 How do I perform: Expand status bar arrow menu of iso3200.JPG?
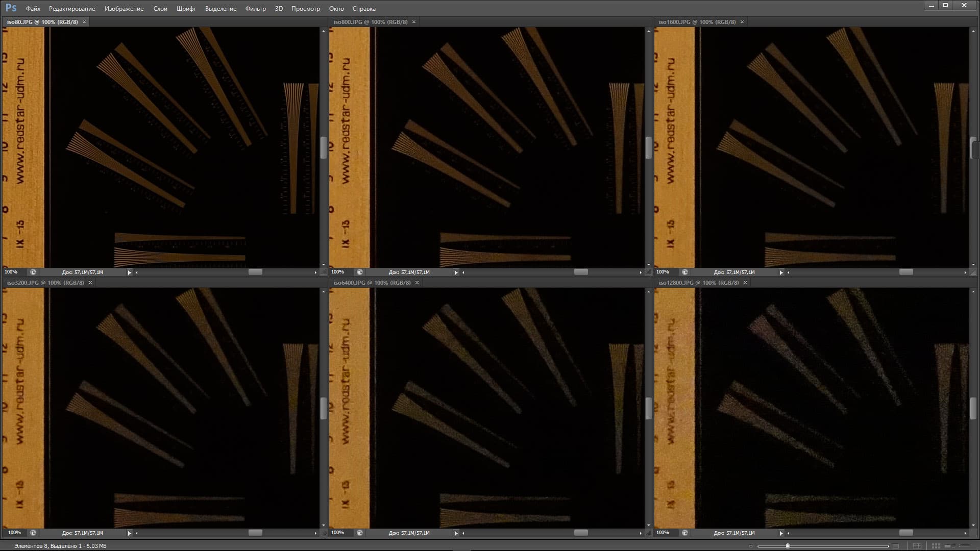[x=129, y=533]
